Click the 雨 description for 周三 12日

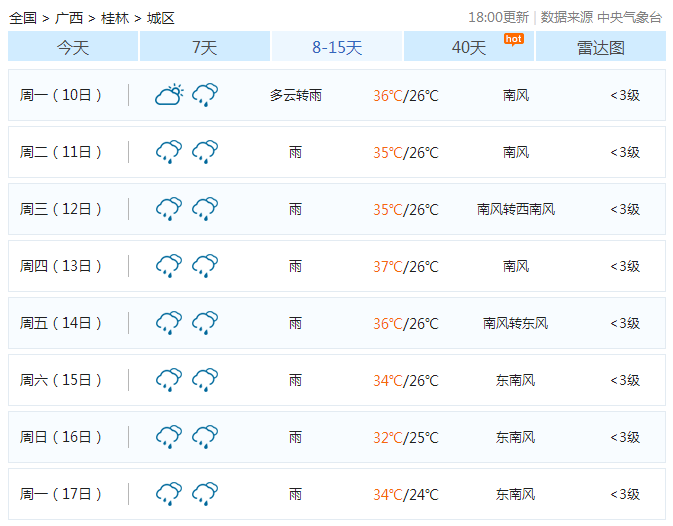pos(295,209)
